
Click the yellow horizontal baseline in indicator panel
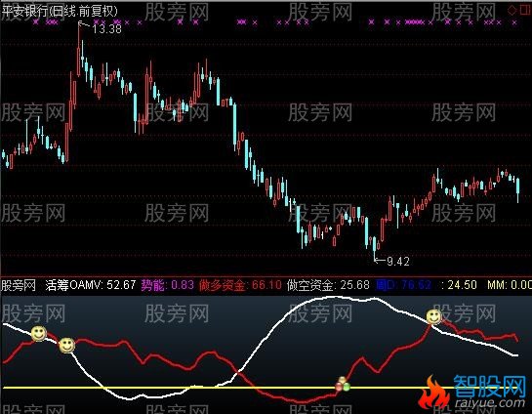(x=261, y=388)
